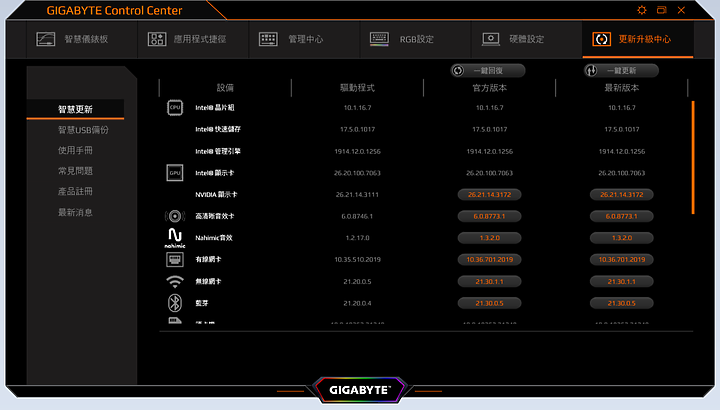This screenshot has height=410, width=720.
Task: Click driver version 10.35.510.2019
Action: tap(357, 259)
